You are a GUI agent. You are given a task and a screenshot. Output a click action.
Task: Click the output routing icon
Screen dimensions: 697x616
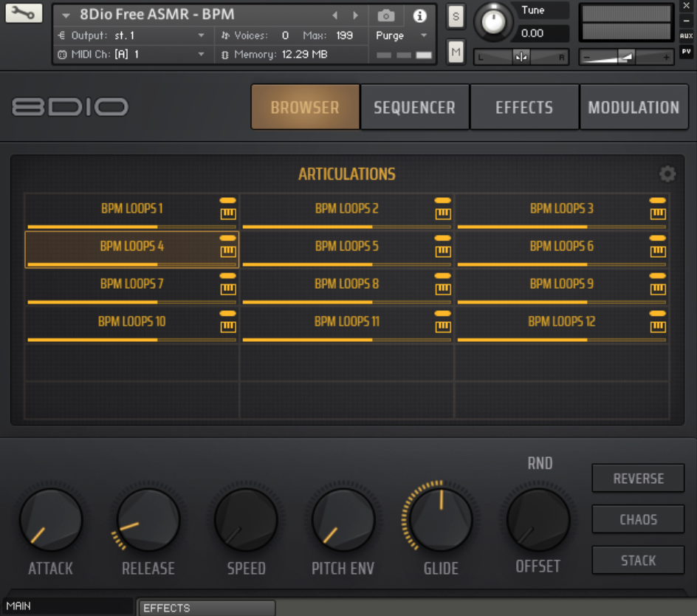pyautogui.click(x=62, y=35)
